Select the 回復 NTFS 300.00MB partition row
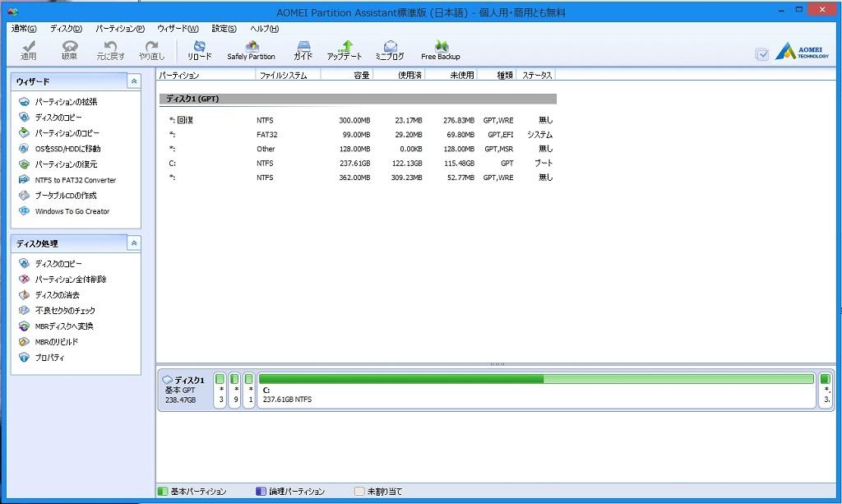This screenshot has height=504, width=842. pos(358,120)
